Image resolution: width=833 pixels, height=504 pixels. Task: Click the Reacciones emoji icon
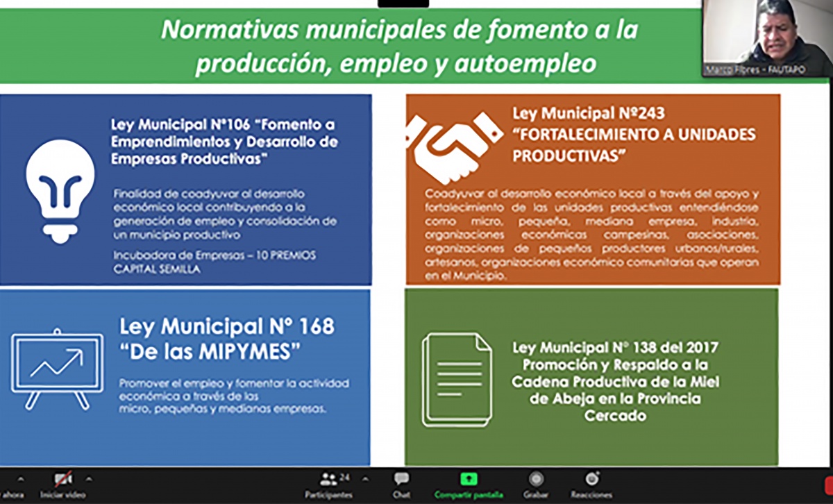(591, 478)
